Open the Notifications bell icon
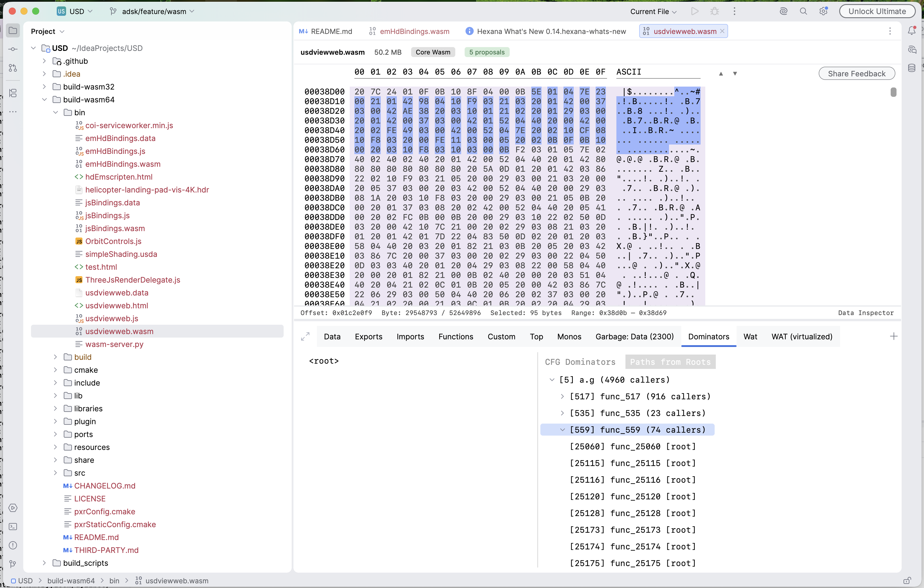The image size is (924, 588). coord(912,31)
